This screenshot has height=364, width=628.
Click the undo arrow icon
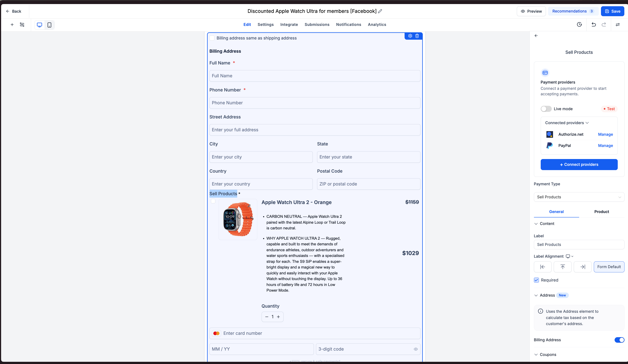[594, 24]
